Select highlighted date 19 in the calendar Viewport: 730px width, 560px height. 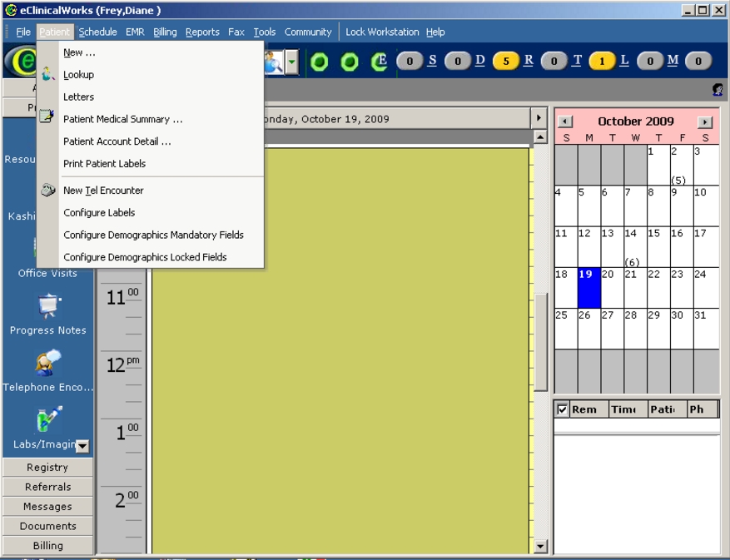(x=589, y=288)
